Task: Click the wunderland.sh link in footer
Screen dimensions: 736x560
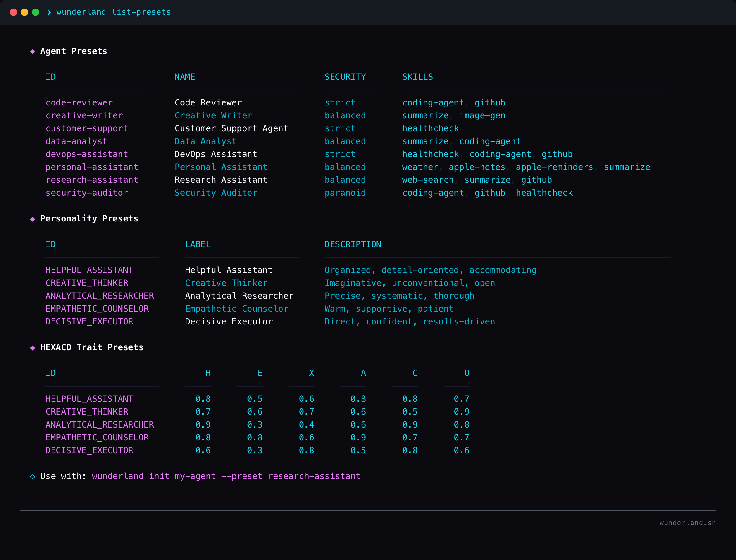Action: 687,523
